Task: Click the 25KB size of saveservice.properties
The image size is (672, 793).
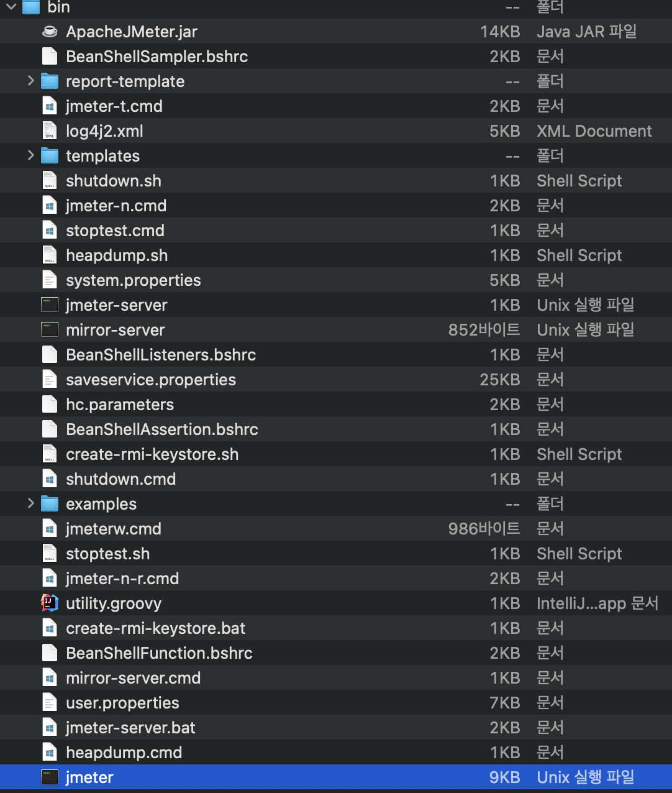Action: (500, 380)
